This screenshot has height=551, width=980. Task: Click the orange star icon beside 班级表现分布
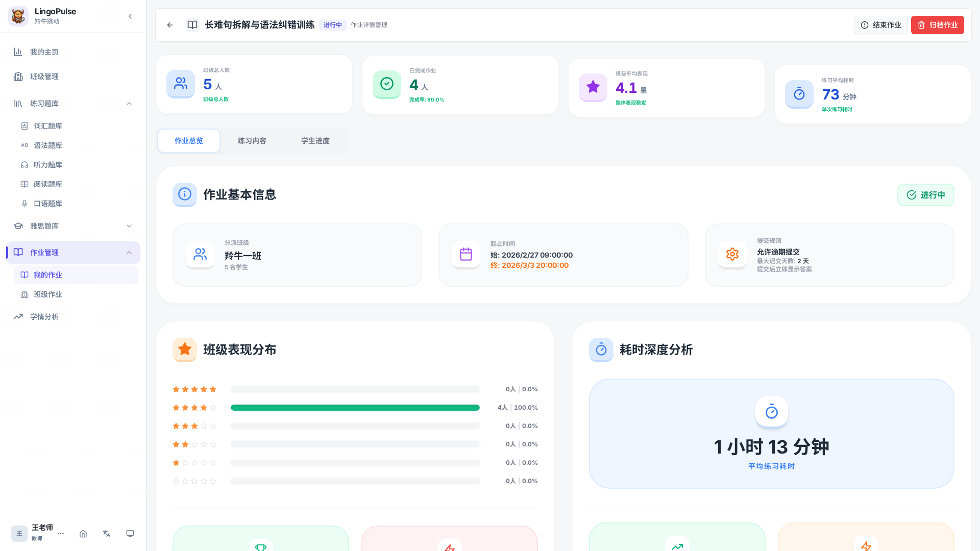(185, 349)
